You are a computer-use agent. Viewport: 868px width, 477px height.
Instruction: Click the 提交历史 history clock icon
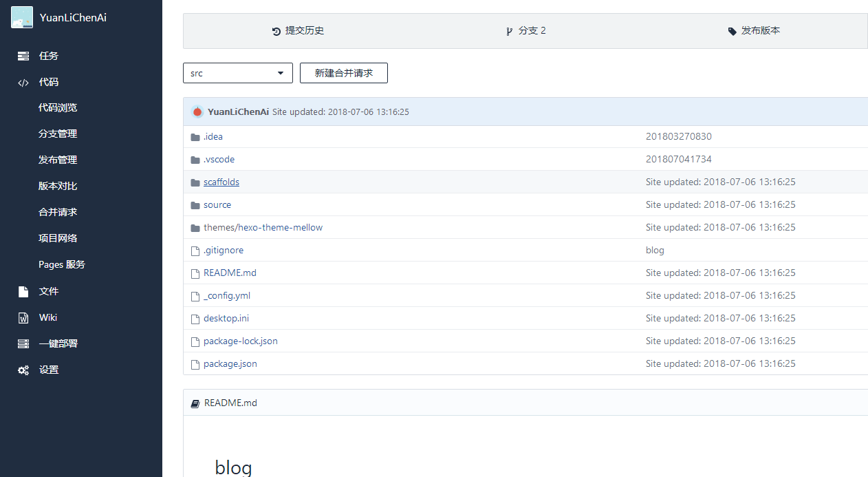tap(276, 31)
